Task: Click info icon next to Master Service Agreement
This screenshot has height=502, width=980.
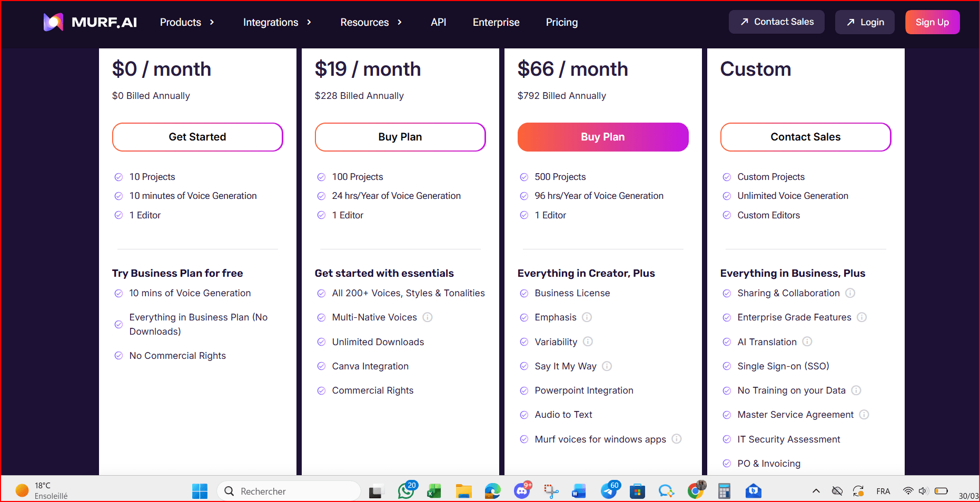Action: click(864, 415)
